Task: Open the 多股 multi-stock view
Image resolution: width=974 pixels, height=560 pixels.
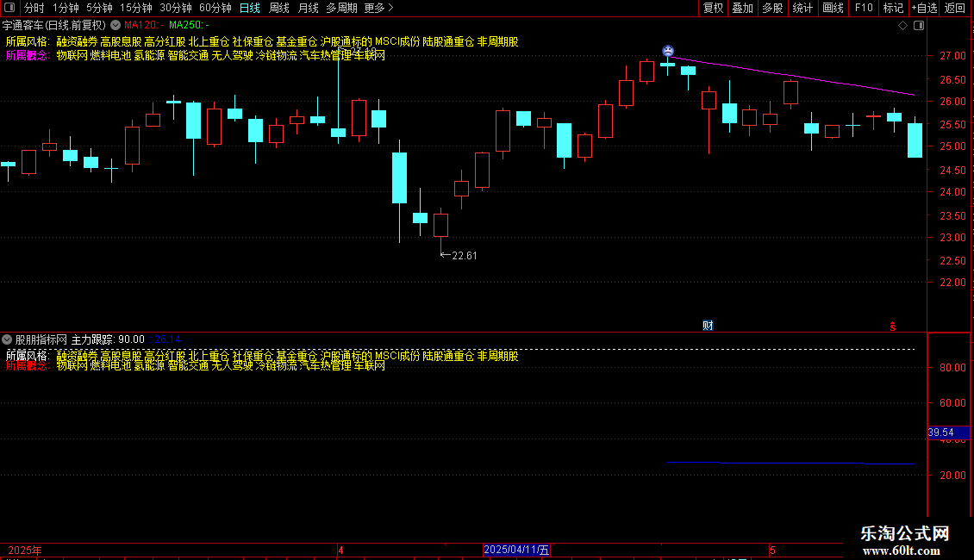Action: click(772, 8)
